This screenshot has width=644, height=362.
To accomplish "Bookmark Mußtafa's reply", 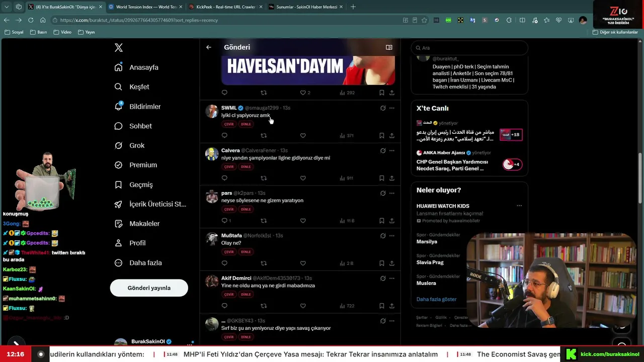I will [x=382, y=263].
